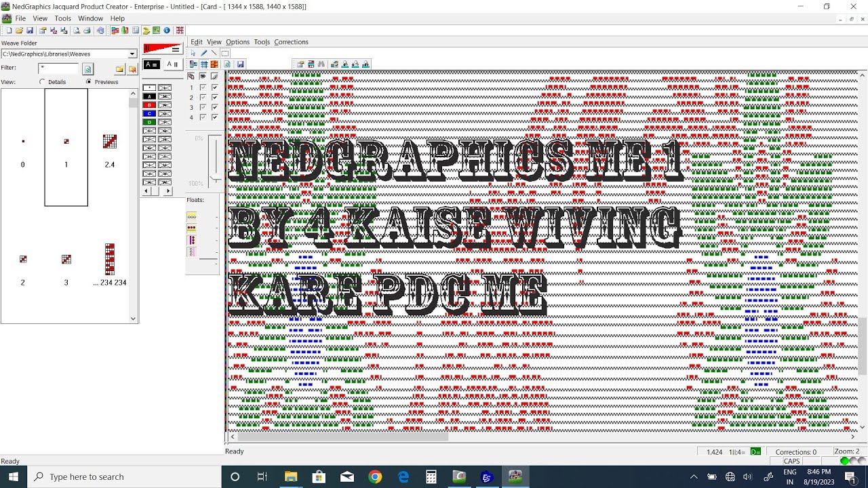Toggle the blue grid display icon
Screen dimensions: 868x488
[x=204, y=64]
